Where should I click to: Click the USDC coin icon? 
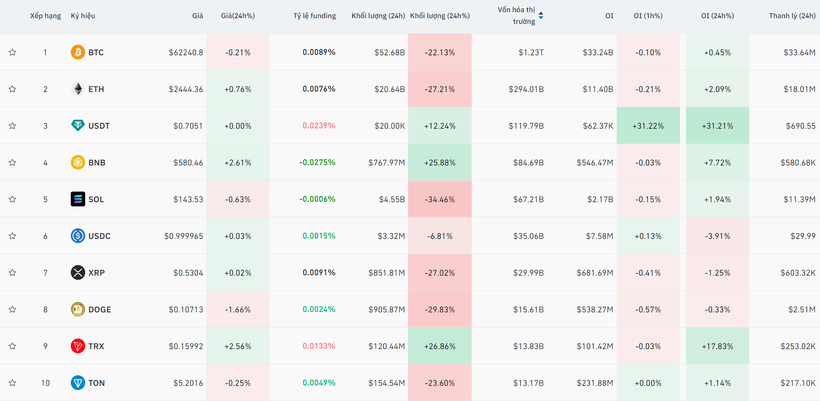(x=78, y=236)
